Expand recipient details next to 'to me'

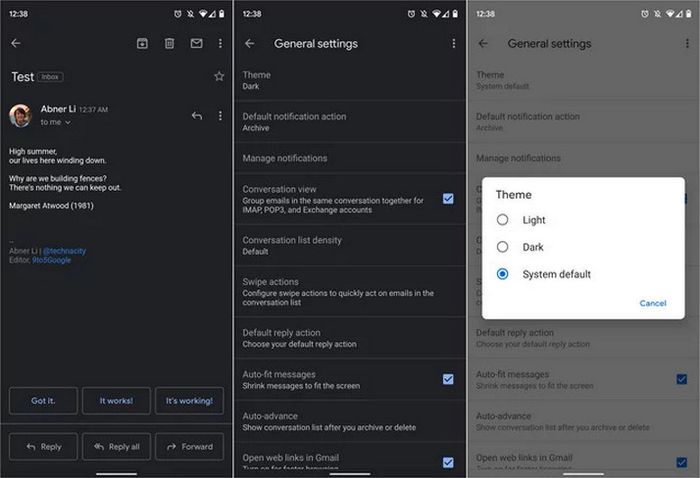(68, 122)
